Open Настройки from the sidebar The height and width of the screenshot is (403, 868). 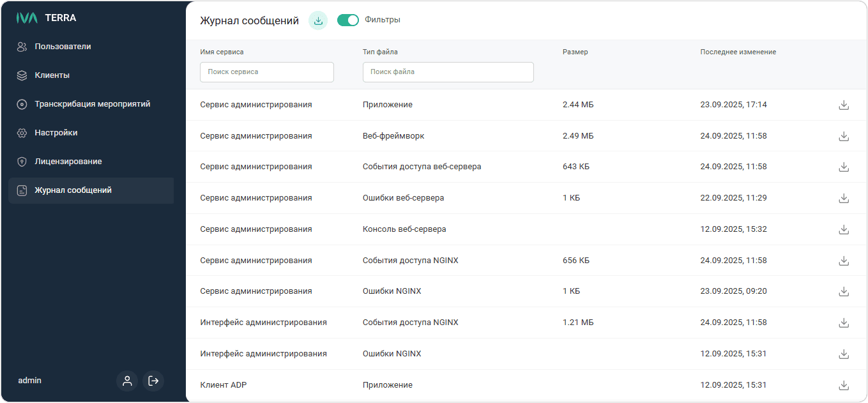pyautogui.click(x=56, y=133)
